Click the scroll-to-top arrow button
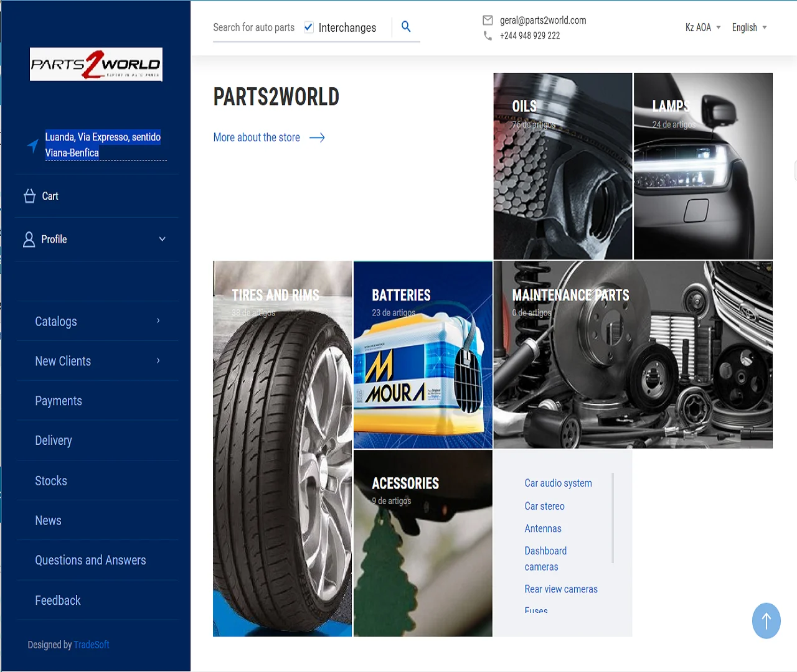Screen dimensions: 797x672 pyautogui.click(x=766, y=621)
